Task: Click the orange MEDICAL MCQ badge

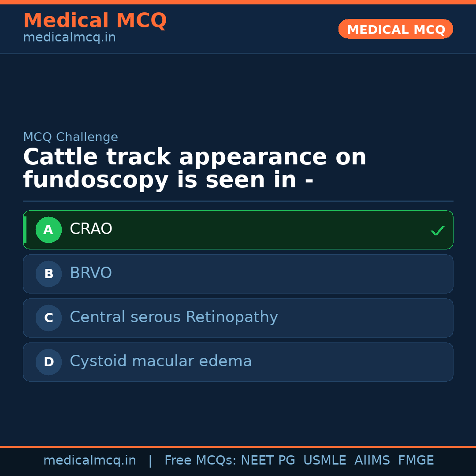Action: click(x=395, y=29)
